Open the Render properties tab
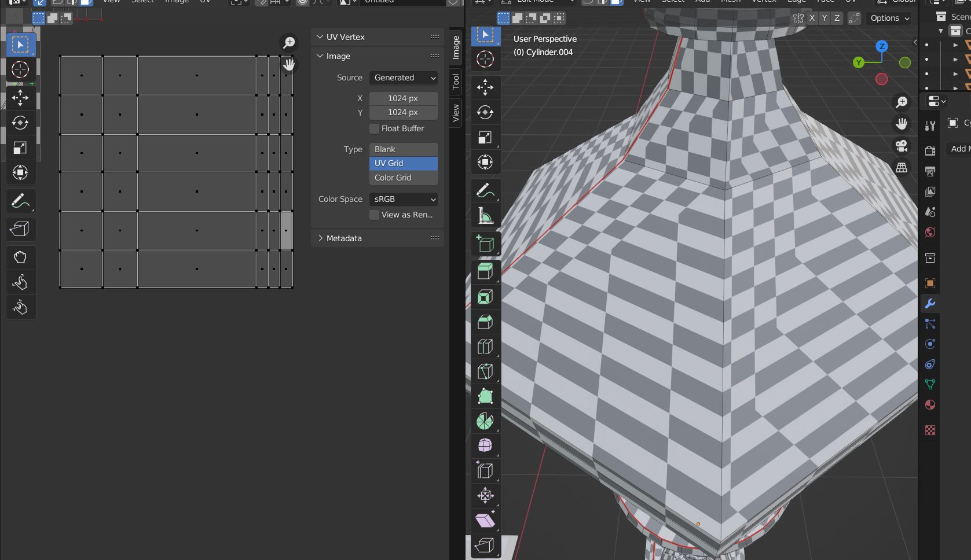 coord(930,151)
